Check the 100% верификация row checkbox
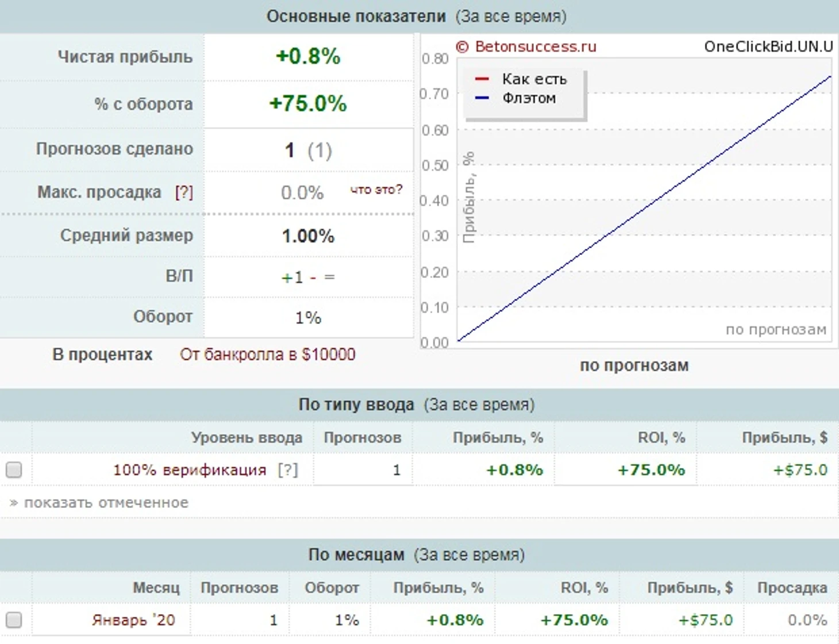The height and width of the screenshot is (644, 839). [x=14, y=470]
